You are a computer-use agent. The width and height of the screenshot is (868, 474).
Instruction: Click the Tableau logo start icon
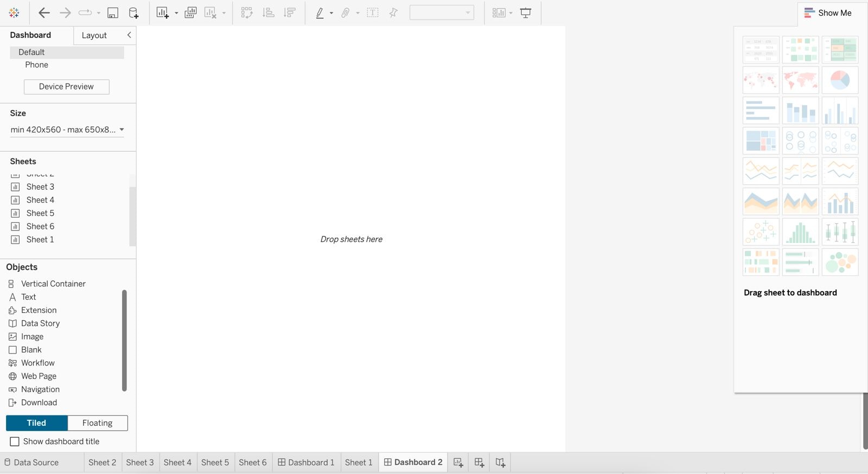(14, 12)
